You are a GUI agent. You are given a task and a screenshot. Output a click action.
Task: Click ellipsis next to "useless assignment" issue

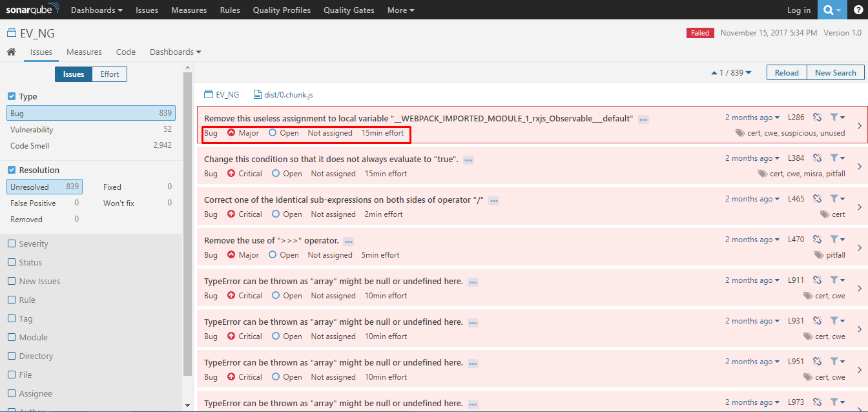coord(643,119)
